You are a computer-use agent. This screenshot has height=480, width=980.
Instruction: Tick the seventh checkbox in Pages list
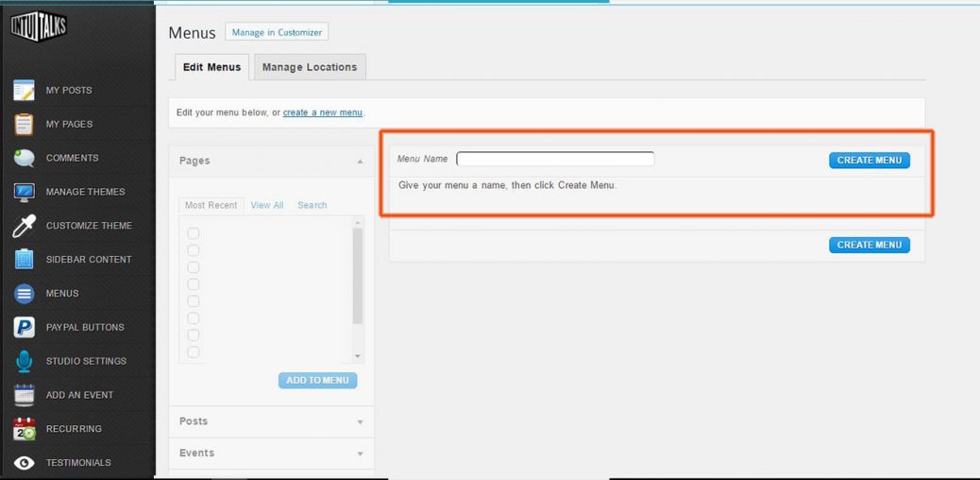point(194,334)
